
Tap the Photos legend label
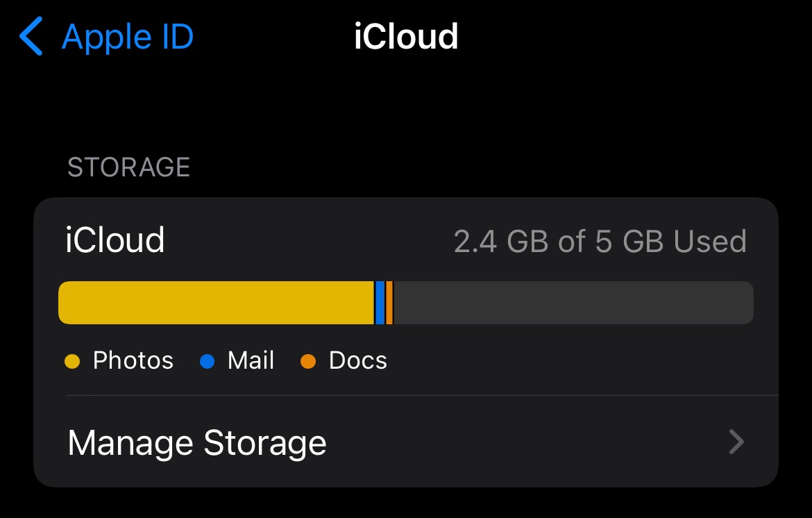(x=133, y=361)
